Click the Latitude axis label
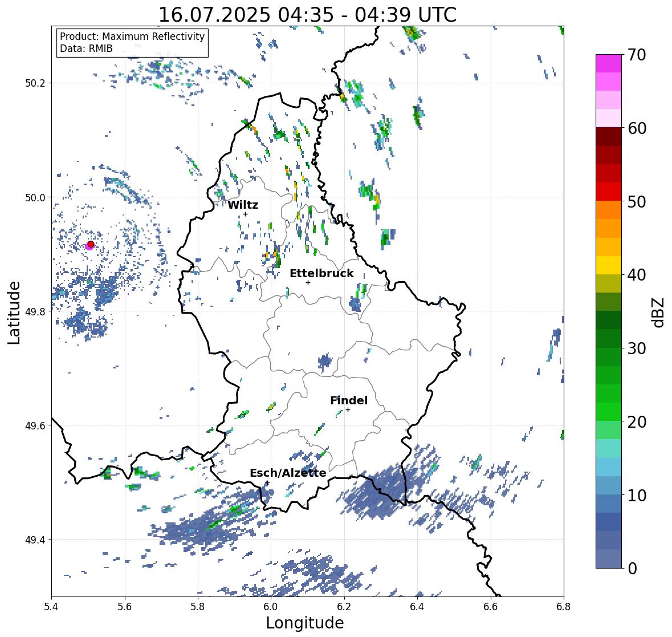The height and width of the screenshot is (637, 672). [x=14, y=313]
